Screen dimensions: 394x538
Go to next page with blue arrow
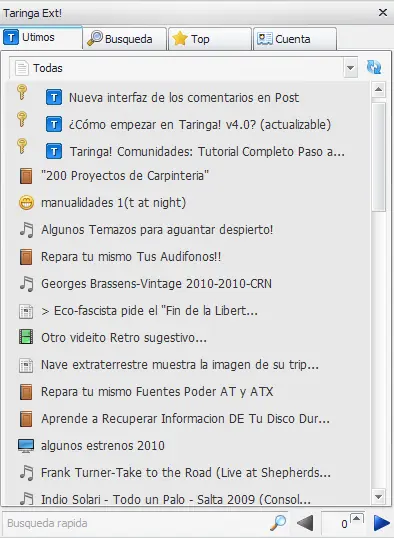coord(382,523)
